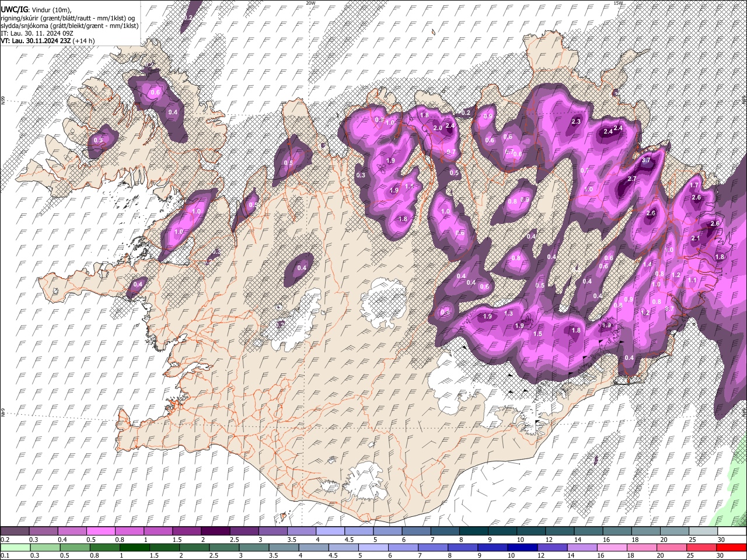The height and width of the screenshot is (560, 747).
Task: Click the '0.1' label in lower legend scale
Action: pos(5,555)
